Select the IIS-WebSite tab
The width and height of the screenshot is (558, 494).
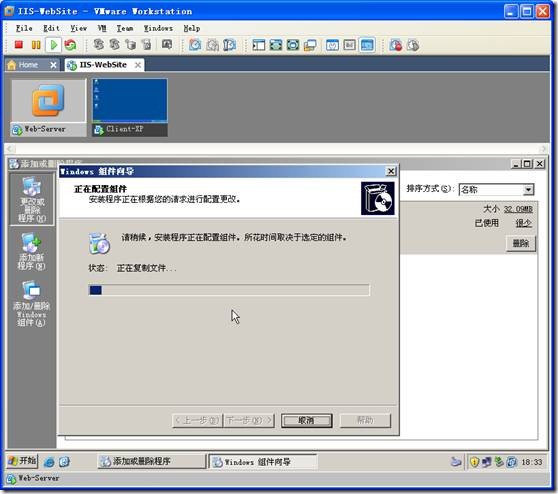[x=103, y=65]
